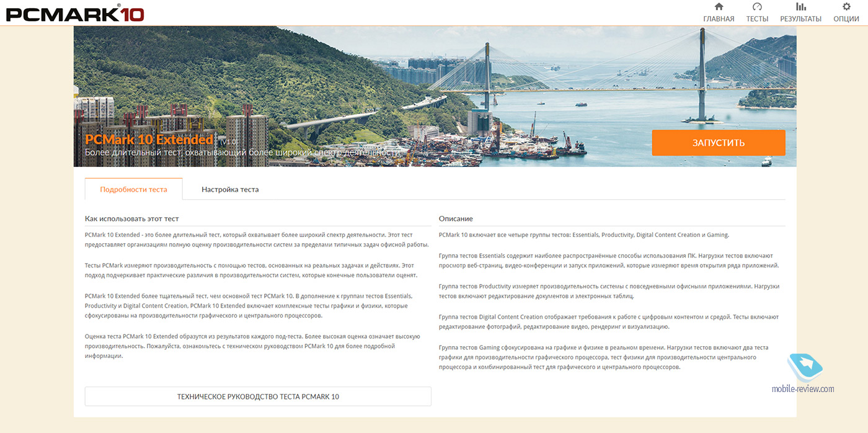Click paragraph starting PCMark 10 Extended - это
Screen dimensions: 868x433
pos(257,239)
